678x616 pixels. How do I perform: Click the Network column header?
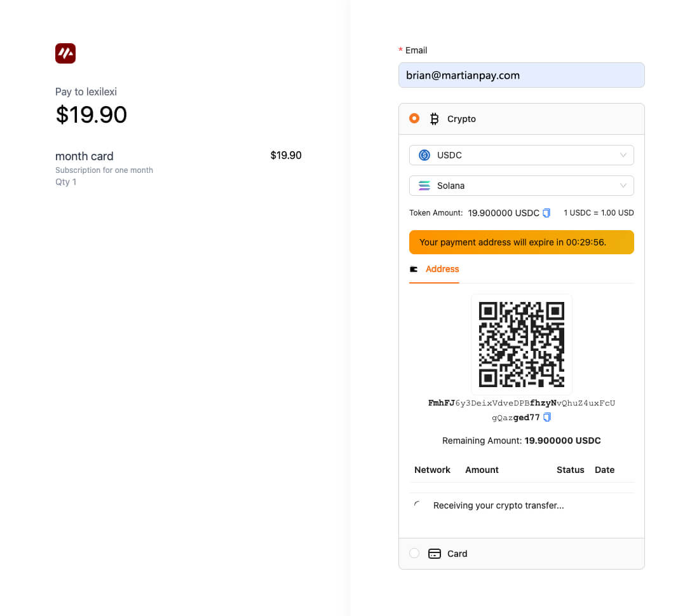tap(432, 470)
